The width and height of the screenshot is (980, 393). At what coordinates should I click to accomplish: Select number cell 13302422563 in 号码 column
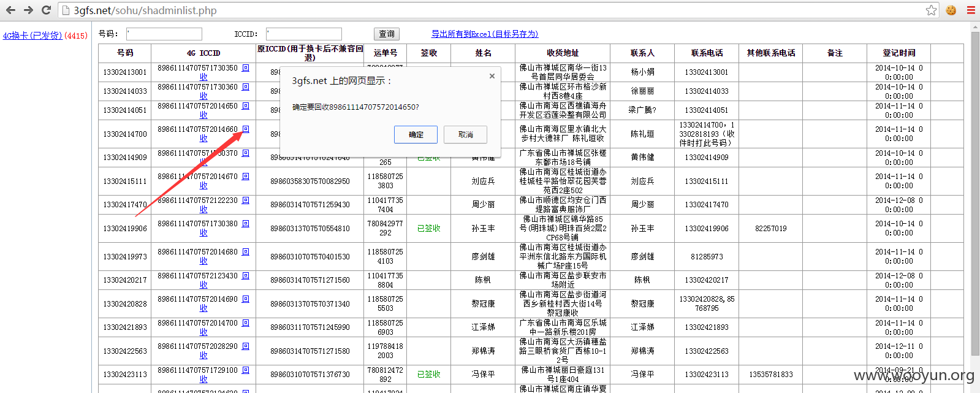[125, 351]
